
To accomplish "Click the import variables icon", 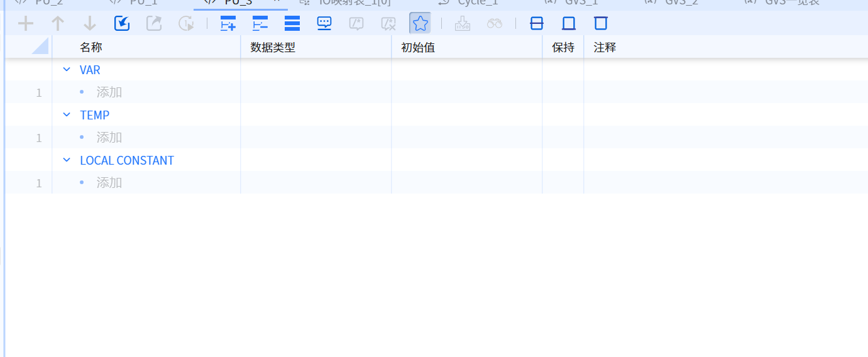I will [x=122, y=24].
